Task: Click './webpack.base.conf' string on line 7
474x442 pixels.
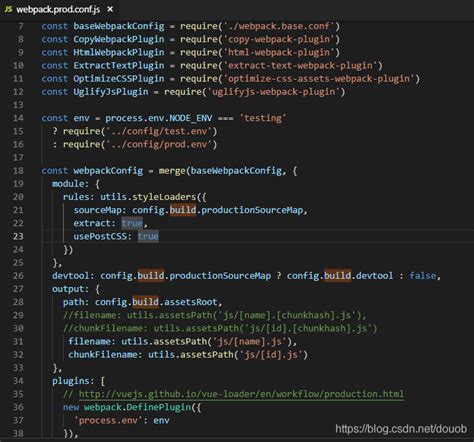Action: (x=279, y=26)
